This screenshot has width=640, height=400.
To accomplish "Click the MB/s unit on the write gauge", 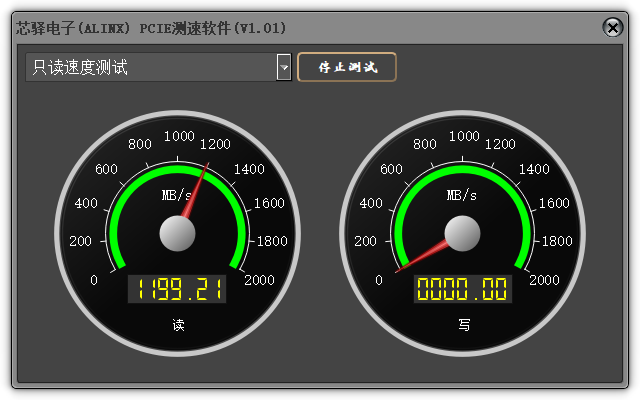I will (x=461, y=195).
